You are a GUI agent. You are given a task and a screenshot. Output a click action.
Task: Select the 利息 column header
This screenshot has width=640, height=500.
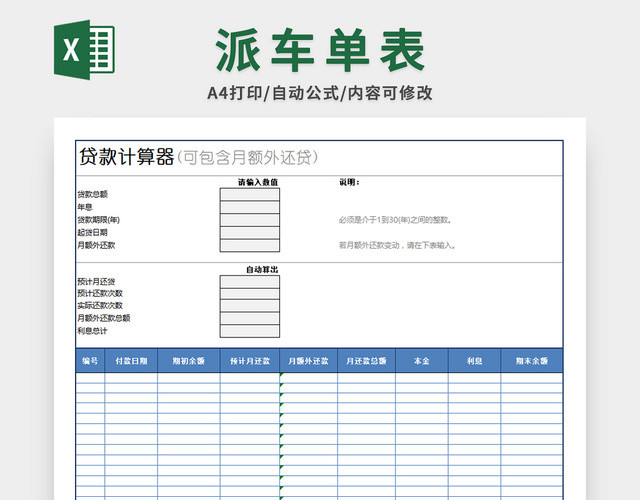tap(474, 361)
